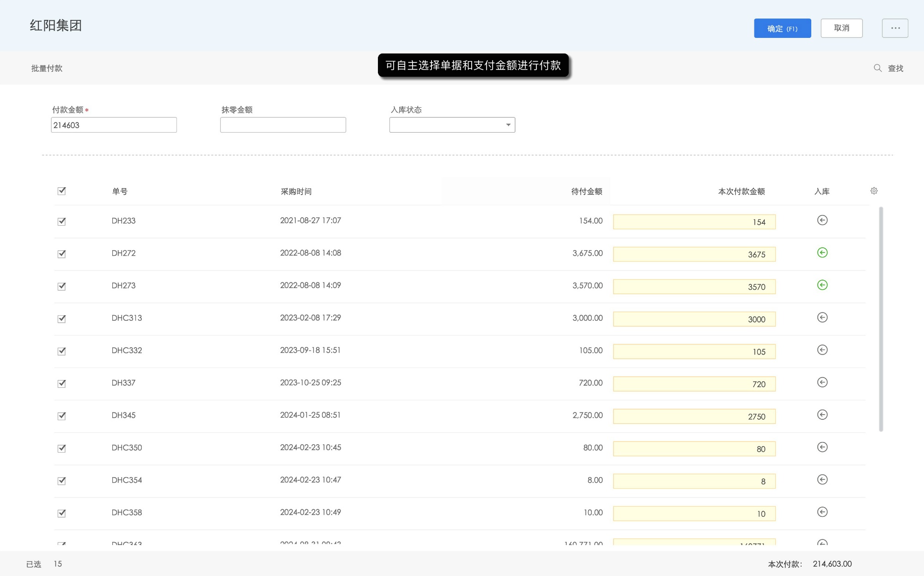Click the 本次付款金额 field for DHC332
Viewport: 924px width, 576px height.
tap(693, 351)
